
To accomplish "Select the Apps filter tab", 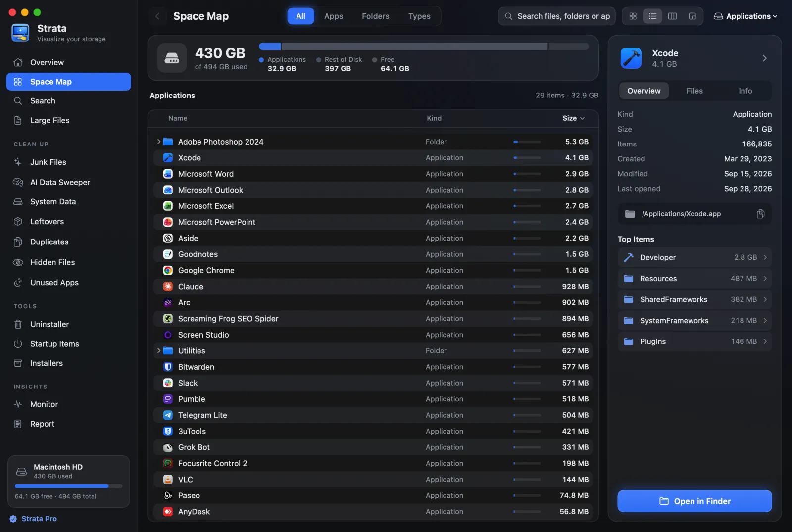I will [334, 16].
